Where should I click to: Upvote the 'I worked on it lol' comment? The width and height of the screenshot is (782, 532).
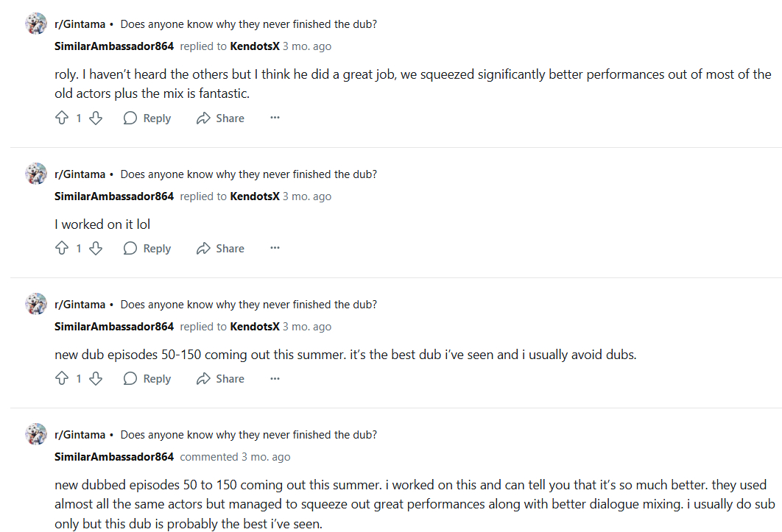(x=62, y=249)
